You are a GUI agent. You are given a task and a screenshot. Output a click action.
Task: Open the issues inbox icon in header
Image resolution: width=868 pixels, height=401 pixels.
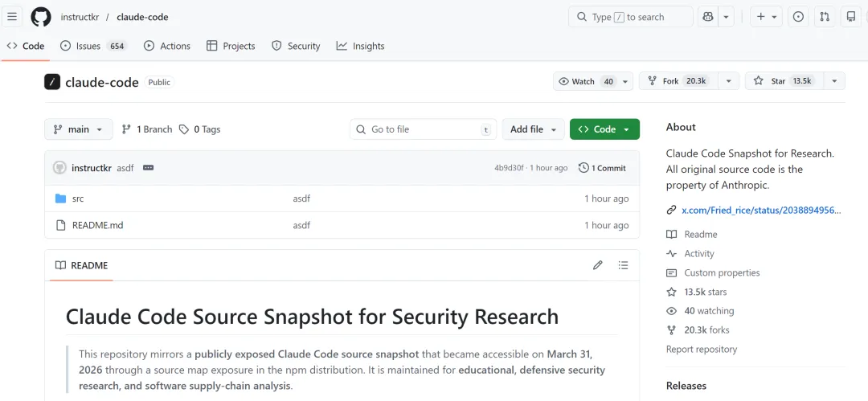798,17
